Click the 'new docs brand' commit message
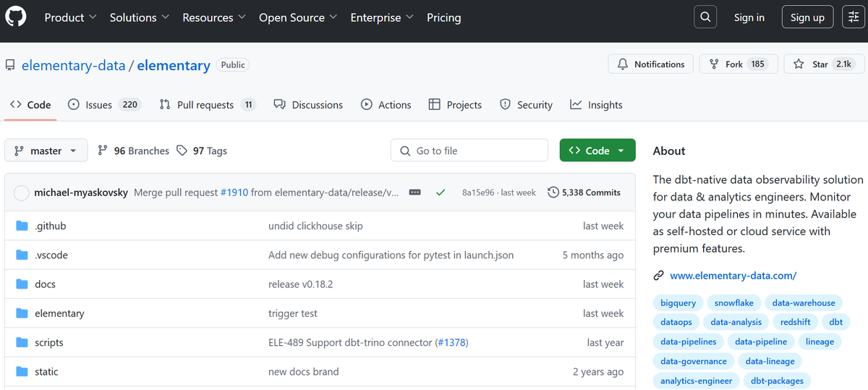The image size is (868, 390). tap(303, 372)
